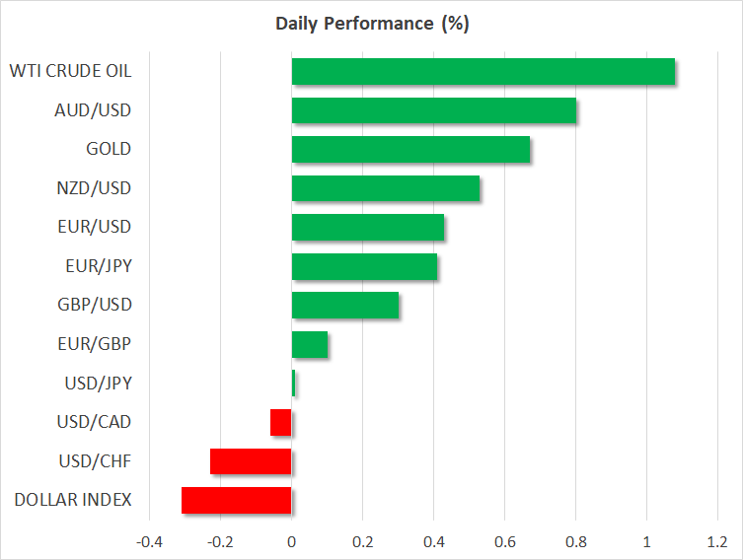Click the chart title Daily Performance (%)
The image size is (743, 560).
tap(371, 25)
